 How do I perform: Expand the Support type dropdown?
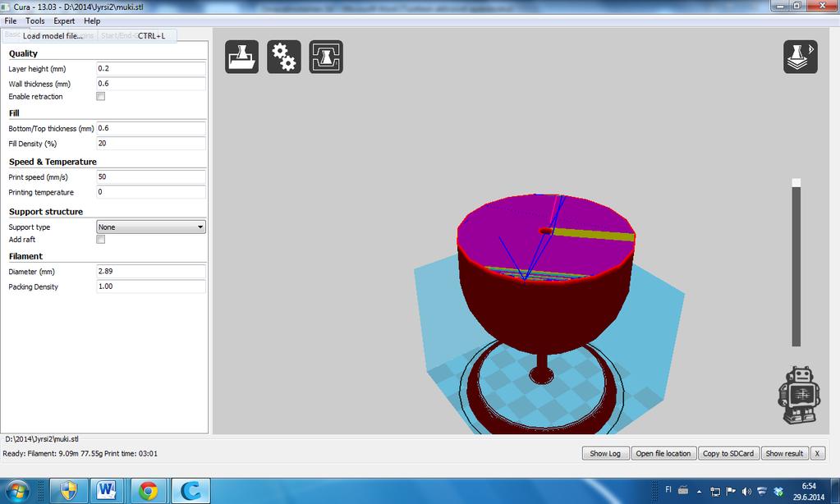[x=151, y=227]
